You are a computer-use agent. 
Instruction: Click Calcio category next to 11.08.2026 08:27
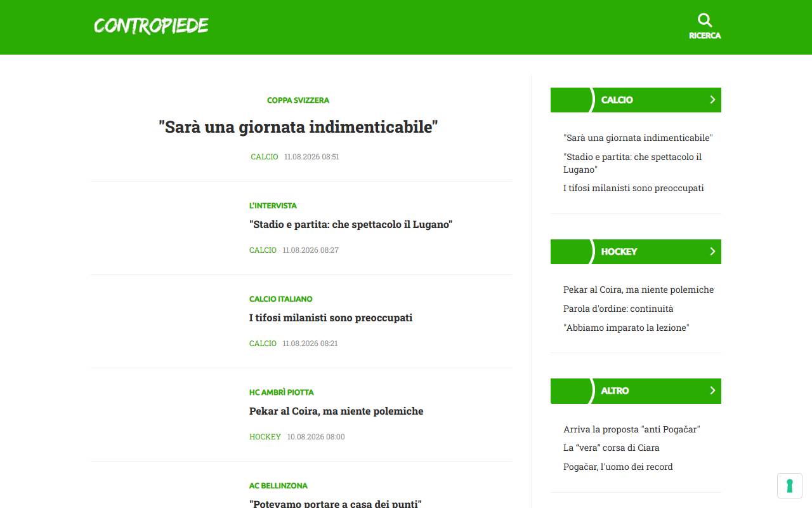(x=263, y=250)
